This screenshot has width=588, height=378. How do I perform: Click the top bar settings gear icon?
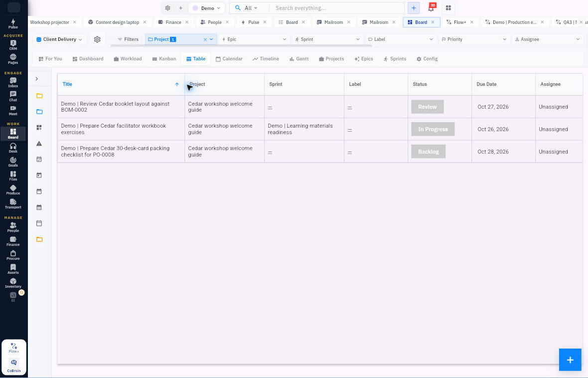tap(167, 8)
